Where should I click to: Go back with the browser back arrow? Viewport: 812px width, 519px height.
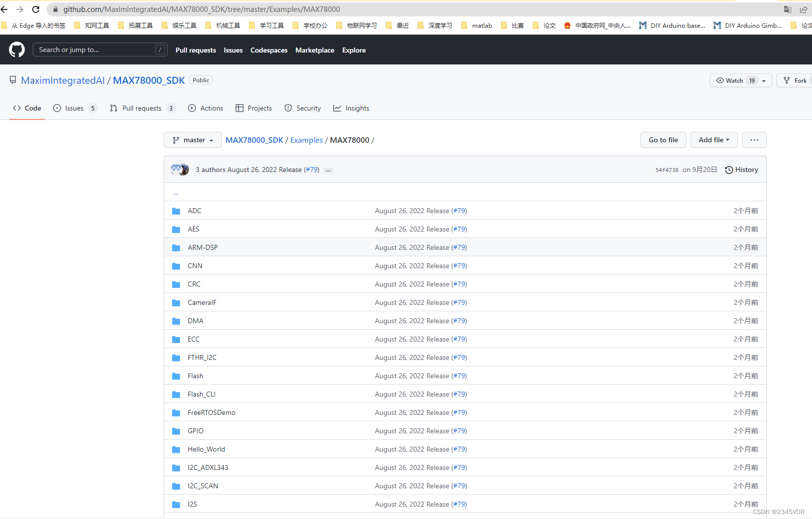pos(4,9)
